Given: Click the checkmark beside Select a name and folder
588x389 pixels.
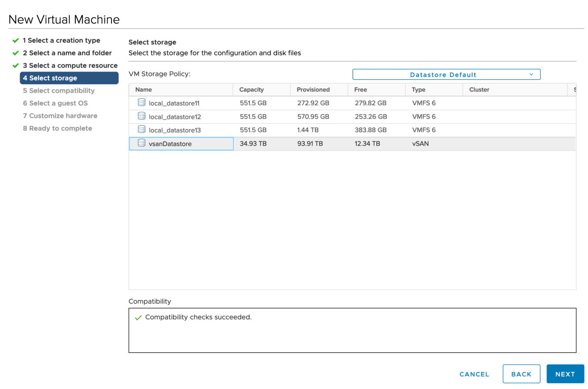Looking at the screenshot, I should click(x=16, y=53).
